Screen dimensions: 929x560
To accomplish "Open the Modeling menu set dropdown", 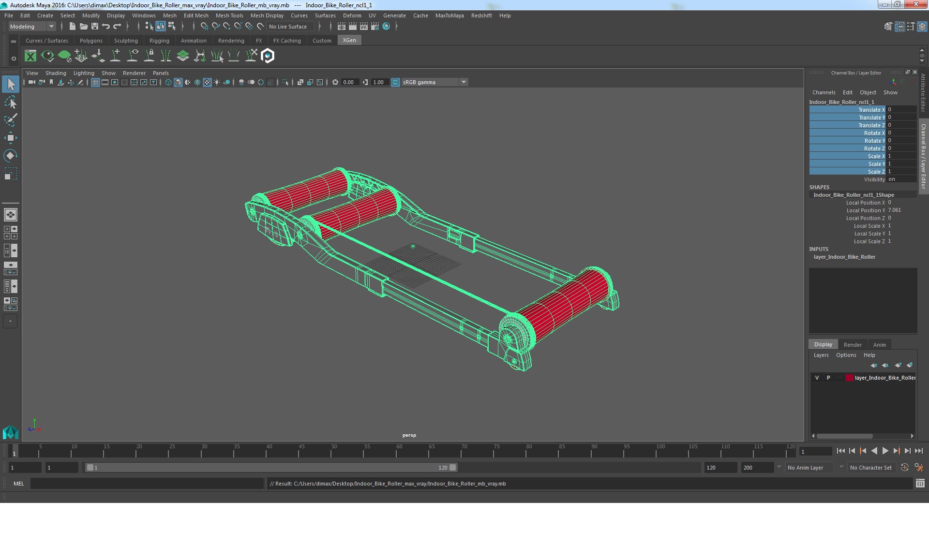I will pyautogui.click(x=32, y=27).
